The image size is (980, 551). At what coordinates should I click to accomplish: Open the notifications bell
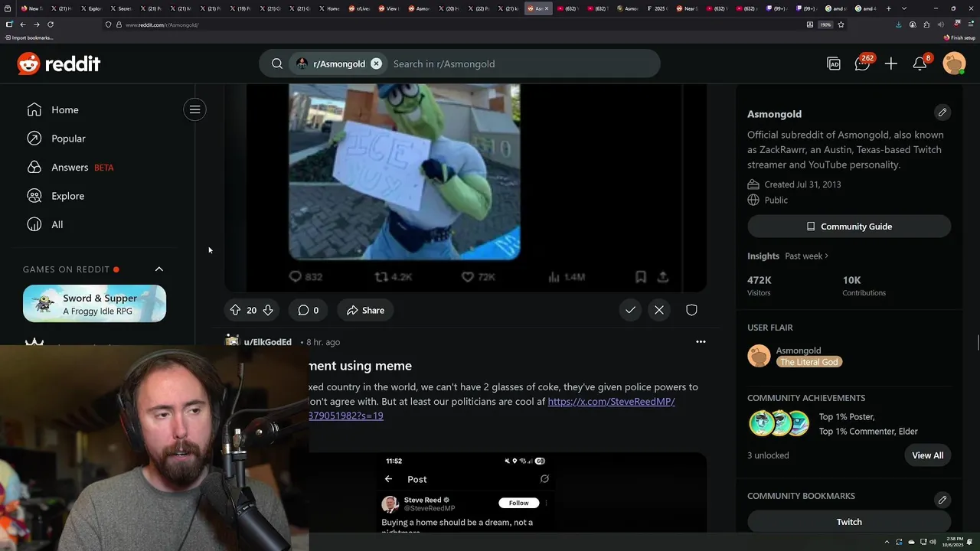[920, 64]
